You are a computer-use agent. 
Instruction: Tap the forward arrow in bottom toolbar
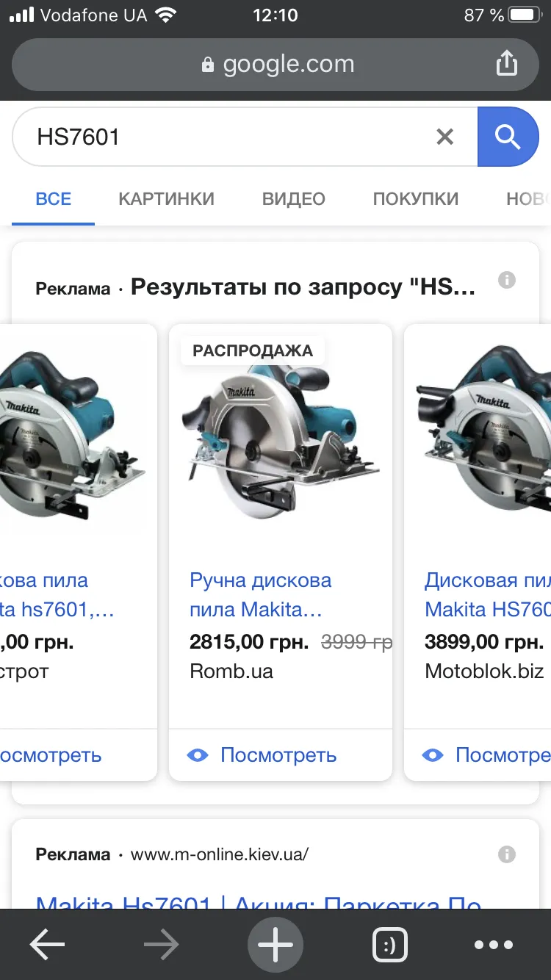pyautogui.click(x=162, y=945)
